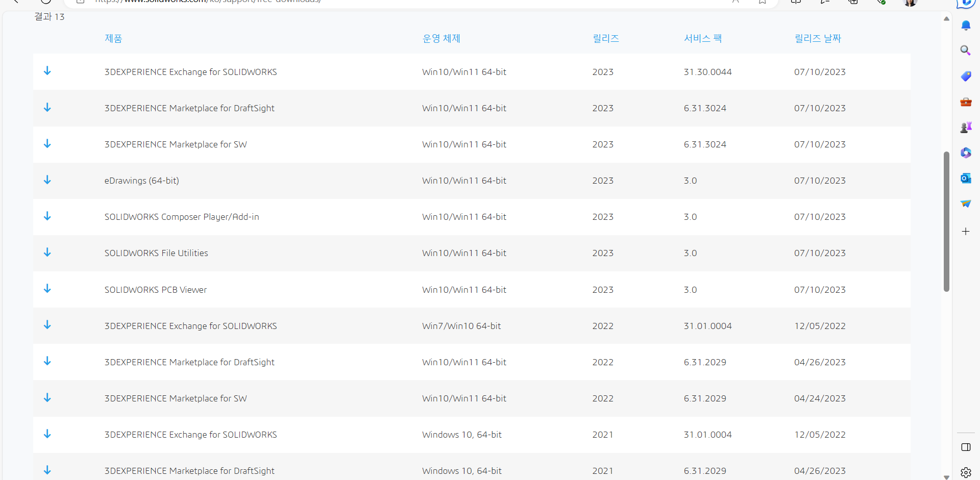Download 2021 Marketplace for DraftSight via arrow
Viewport: 980px width, 480px height.
click(47, 470)
